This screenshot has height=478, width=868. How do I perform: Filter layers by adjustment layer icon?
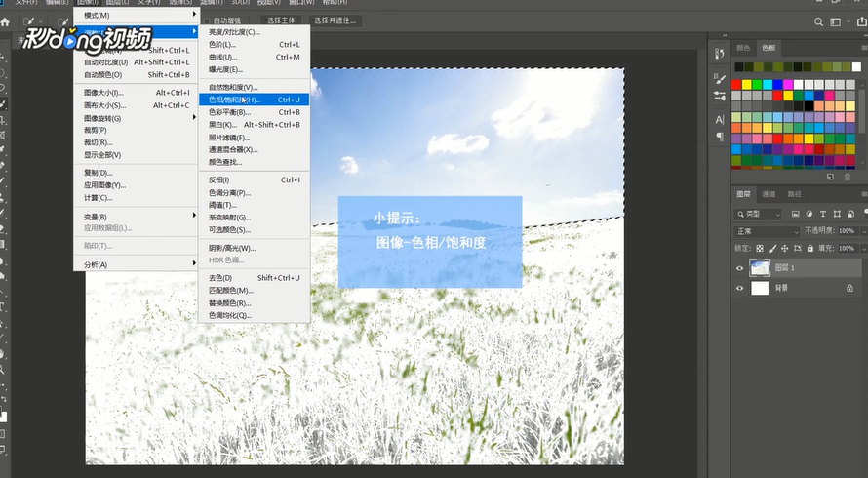coord(809,214)
